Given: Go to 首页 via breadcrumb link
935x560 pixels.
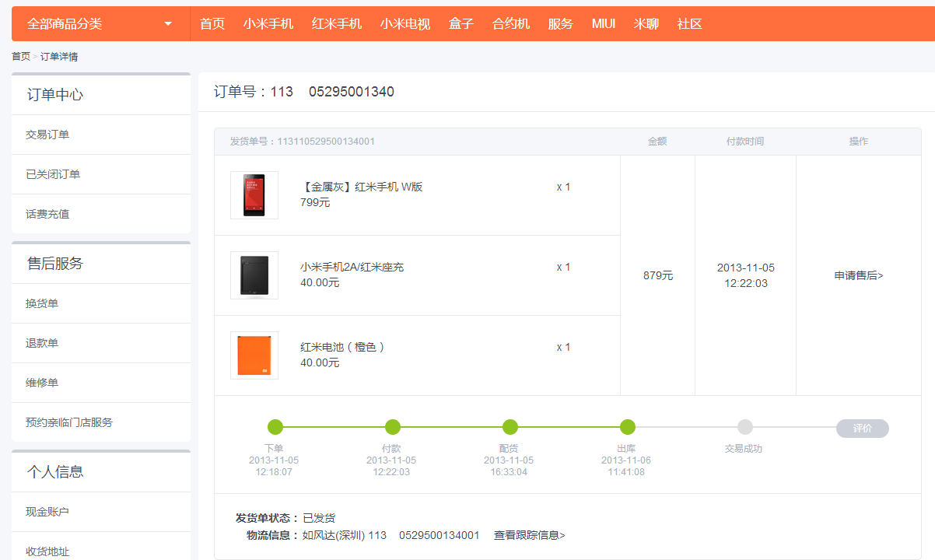Looking at the screenshot, I should coord(21,57).
